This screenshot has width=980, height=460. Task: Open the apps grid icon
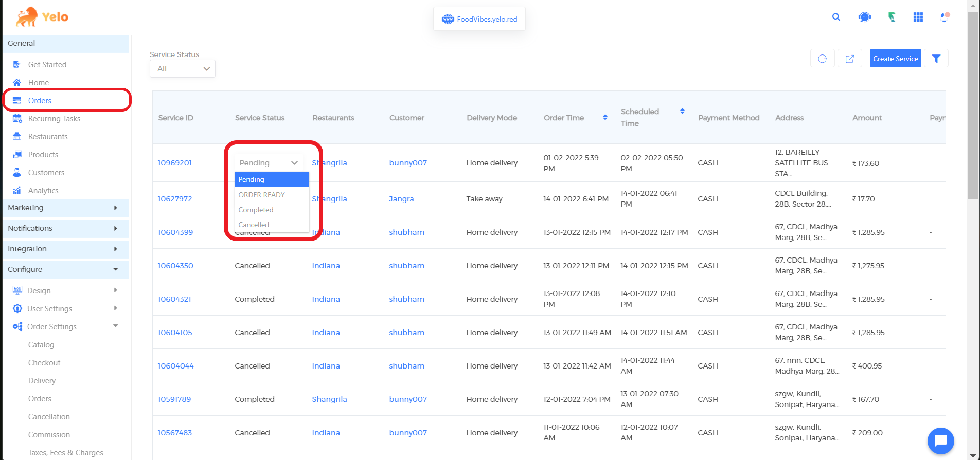pyautogui.click(x=918, y=17)
